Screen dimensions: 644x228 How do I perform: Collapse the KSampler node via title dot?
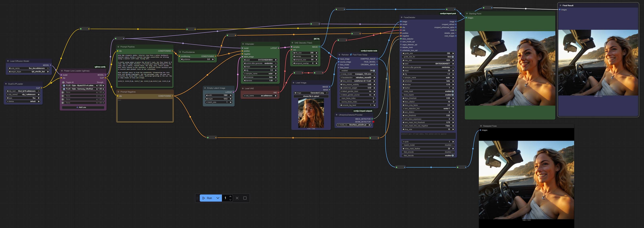243,44
